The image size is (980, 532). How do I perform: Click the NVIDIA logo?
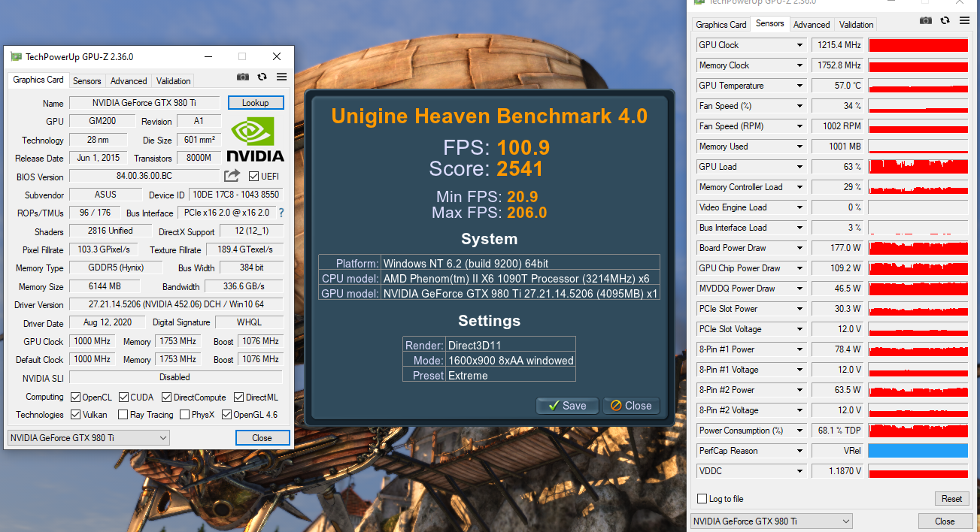[256, 140]
